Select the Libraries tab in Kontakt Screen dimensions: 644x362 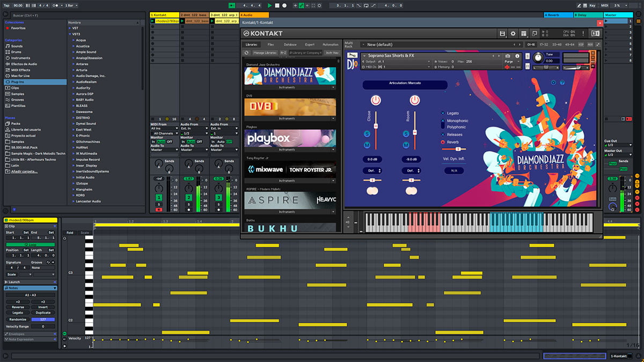click(252, 45)
